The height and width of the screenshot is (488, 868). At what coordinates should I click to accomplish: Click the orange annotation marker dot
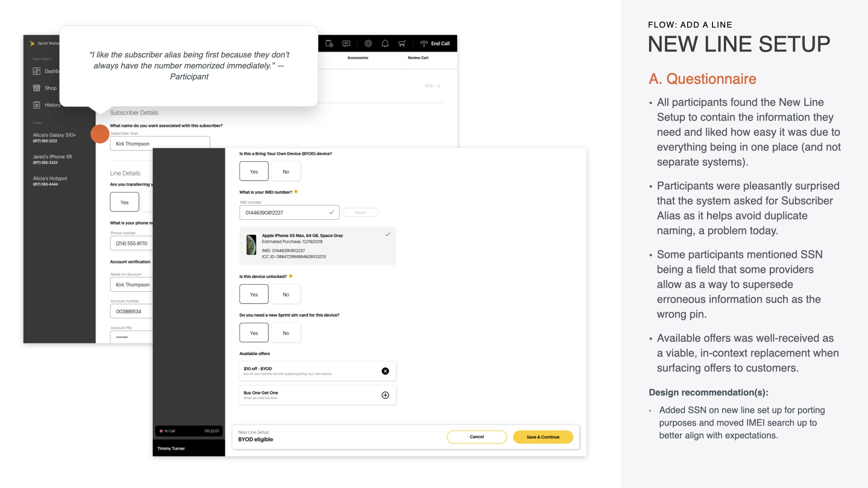coord(100,134)
